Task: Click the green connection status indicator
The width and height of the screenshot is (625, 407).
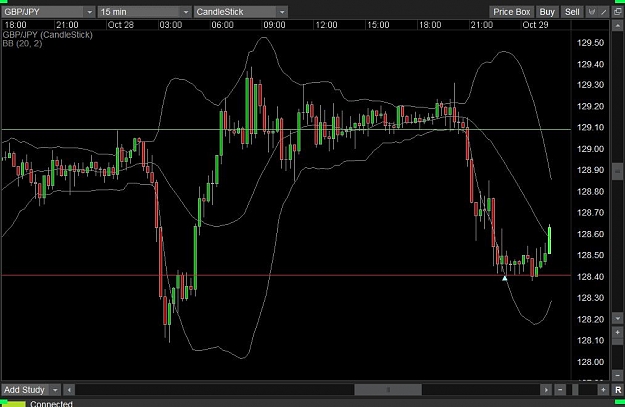Action: coord(14,404)
